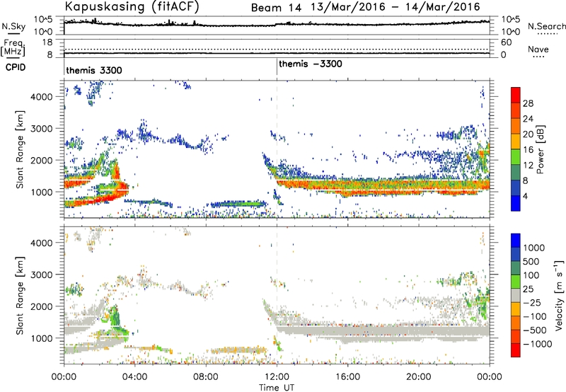The height and width of the screenshot is (392, 566).
Task: Click "Slant Range [km]" label of power panel
Action: [20, 149]
